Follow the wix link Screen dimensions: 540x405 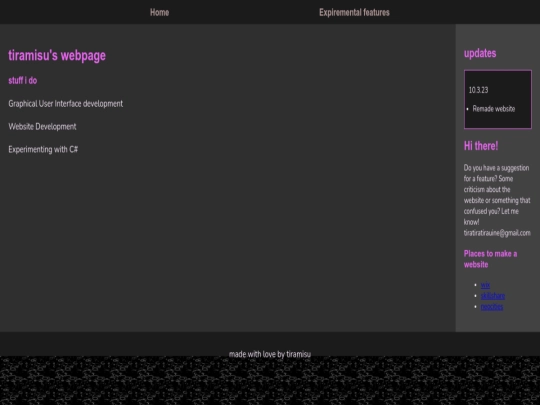pyautogui.click(x=485, y=285)
